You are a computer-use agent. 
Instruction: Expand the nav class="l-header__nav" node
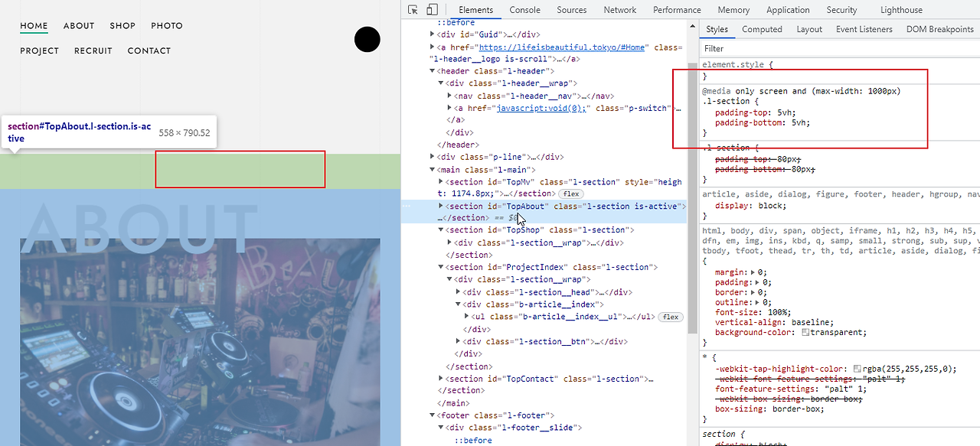click(x=449, y=96)
